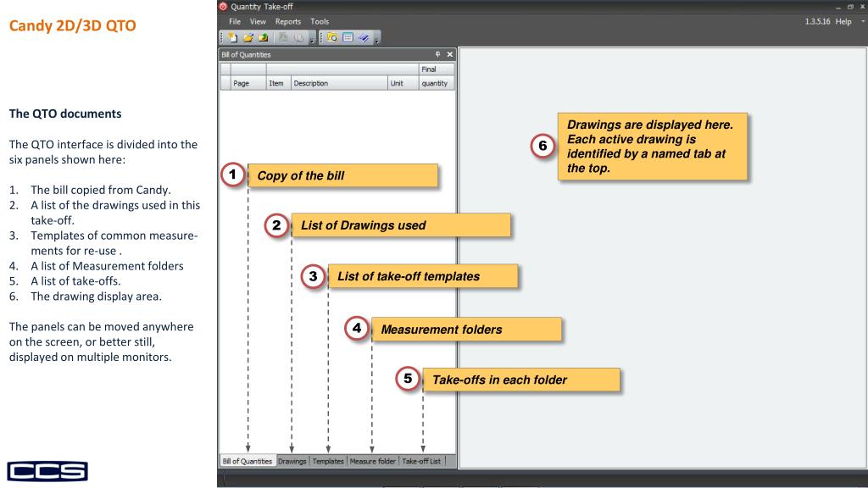Open first toolbar's overflow options arrow

[312, 39]
